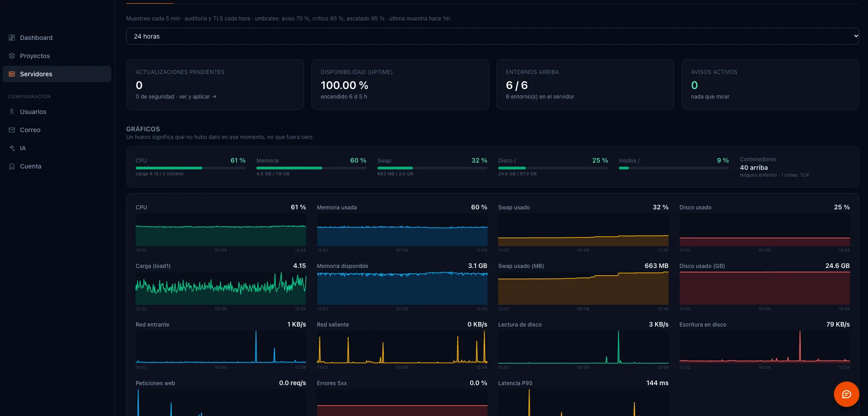The height and width of the screenshot is (416, 868).
Task: Click the 'nada que mirar' text
Action: click(710, 97)
